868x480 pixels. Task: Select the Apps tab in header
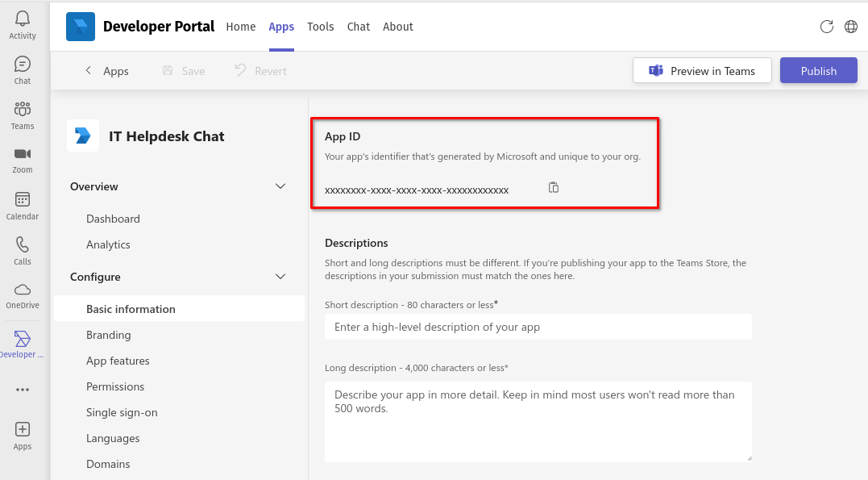pos(281,27)
